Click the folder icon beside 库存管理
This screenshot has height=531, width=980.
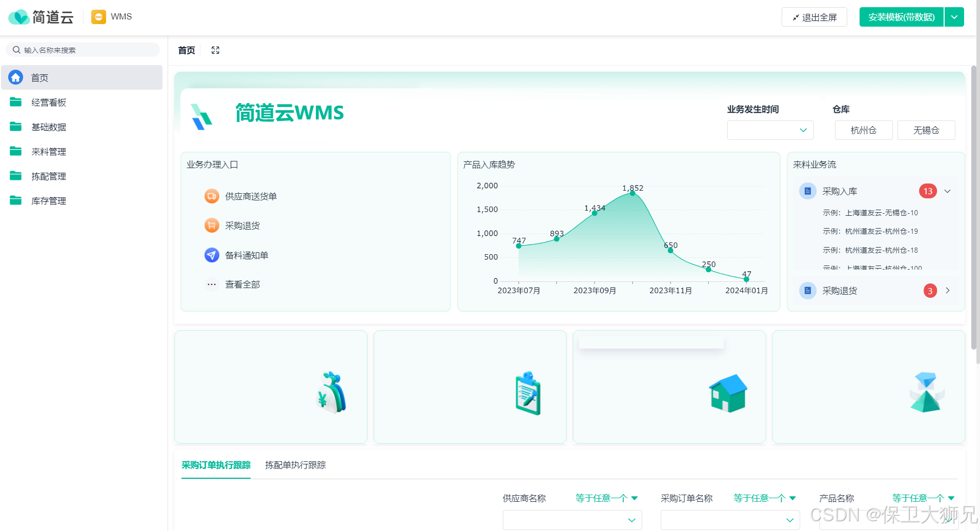coord(16,200)
